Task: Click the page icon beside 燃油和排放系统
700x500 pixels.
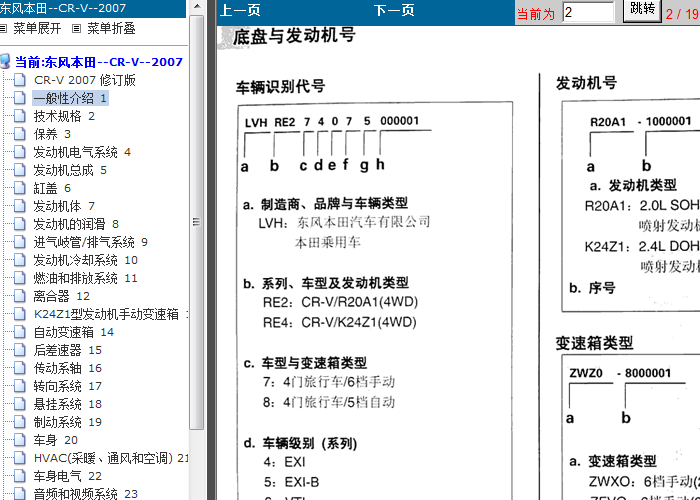Action: coord(20,278)
